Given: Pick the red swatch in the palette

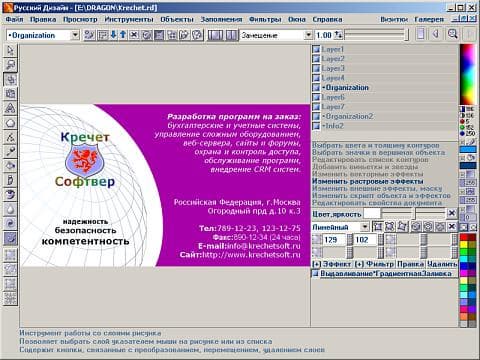Looking at the screenshot, I should 464,238.
